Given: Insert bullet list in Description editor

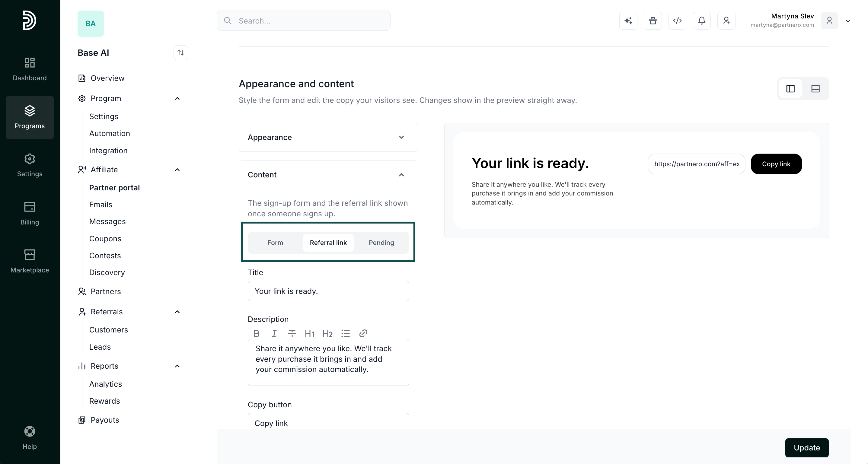Looking at the screenshot, I should (345, 333).
